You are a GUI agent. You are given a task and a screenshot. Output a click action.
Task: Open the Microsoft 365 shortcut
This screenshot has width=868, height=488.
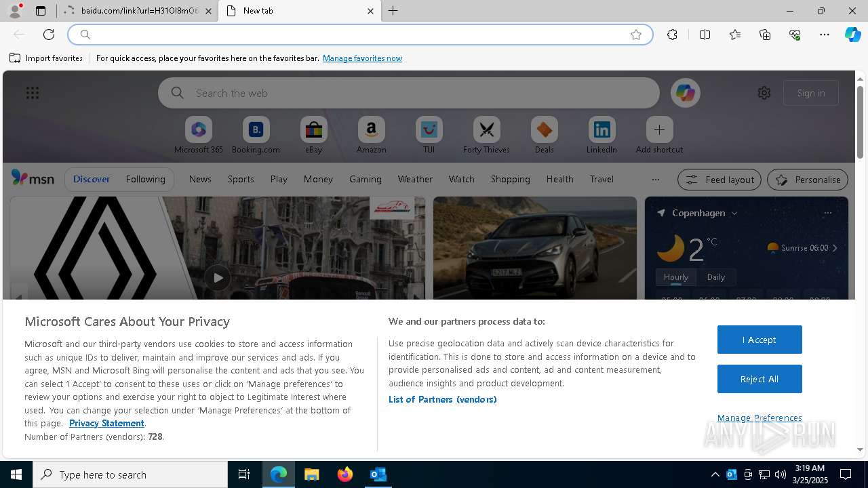click(198, 136)
